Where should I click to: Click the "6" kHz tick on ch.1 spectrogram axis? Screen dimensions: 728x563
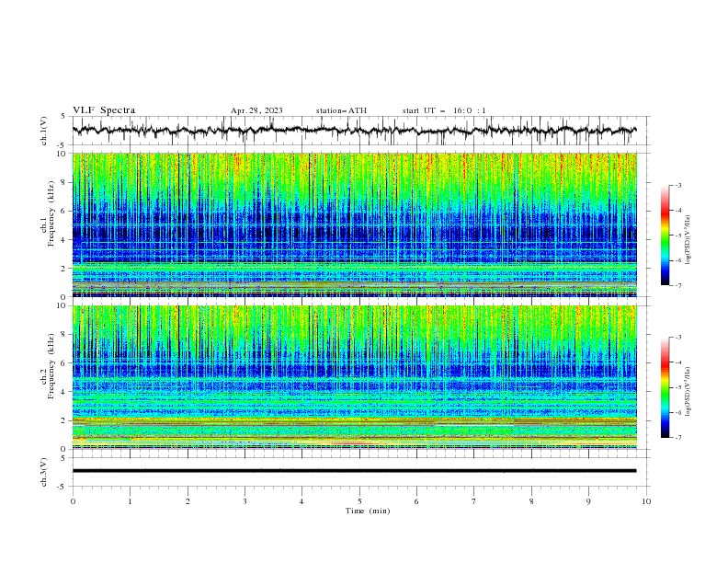(x=63, y=211)
